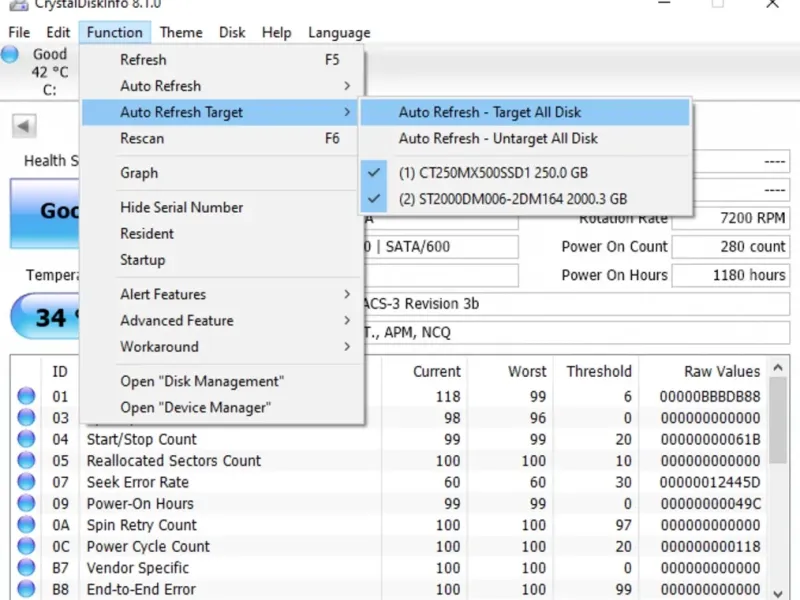The width and height of the screenshot is (800, 600).
Task: Expand the Workaround submenu
Action: [221, 347]
